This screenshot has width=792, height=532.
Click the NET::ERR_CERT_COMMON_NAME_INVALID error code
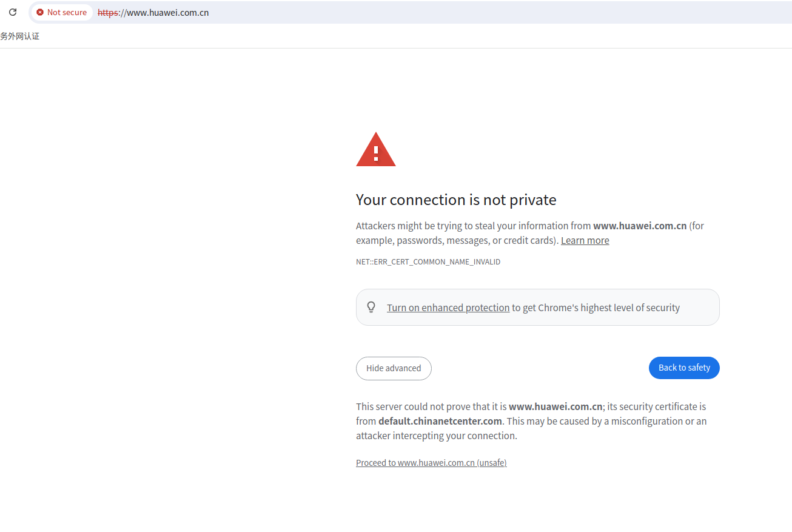(428, 262)
